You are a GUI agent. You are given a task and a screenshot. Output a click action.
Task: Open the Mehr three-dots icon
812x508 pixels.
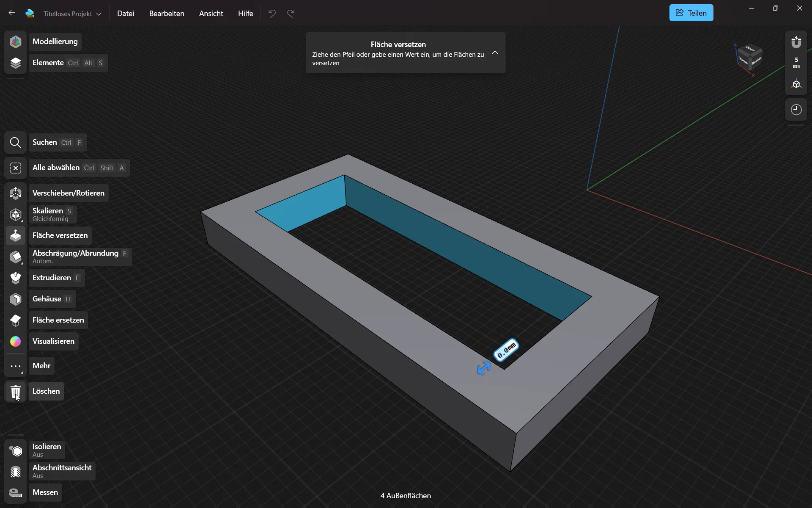[x=16, y=366]
